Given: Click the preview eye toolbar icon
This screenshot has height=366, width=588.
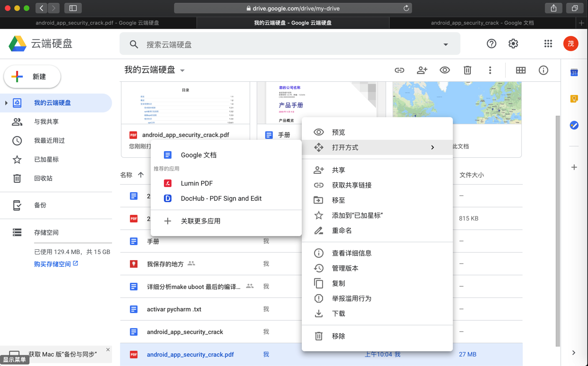Looking at the screenshot, I should pyautogui.click(x=444, y=70).
